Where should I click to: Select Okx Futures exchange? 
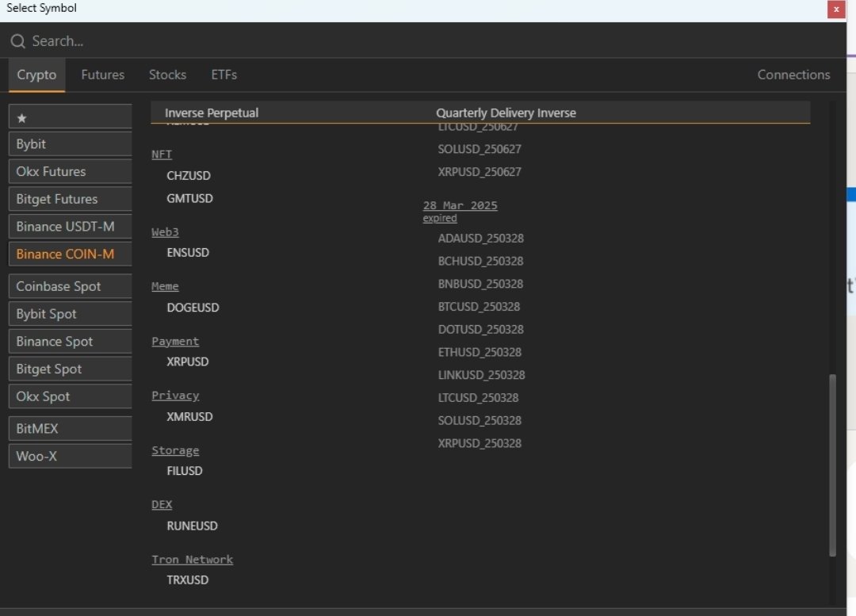[71, 171]
